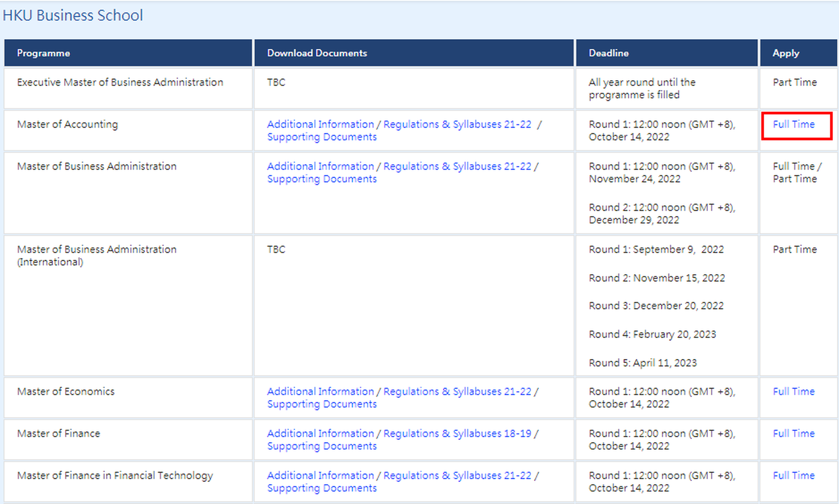839x504 pixels.
Task: Open Master of Business Administration Additional Information
Action: click(320, 166)
